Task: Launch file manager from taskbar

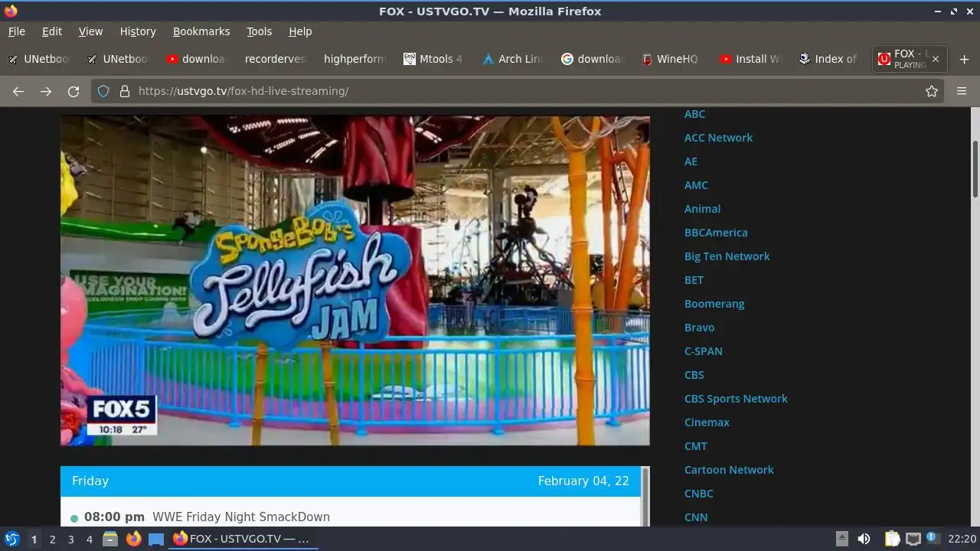Action: click(x=110, y=539)
